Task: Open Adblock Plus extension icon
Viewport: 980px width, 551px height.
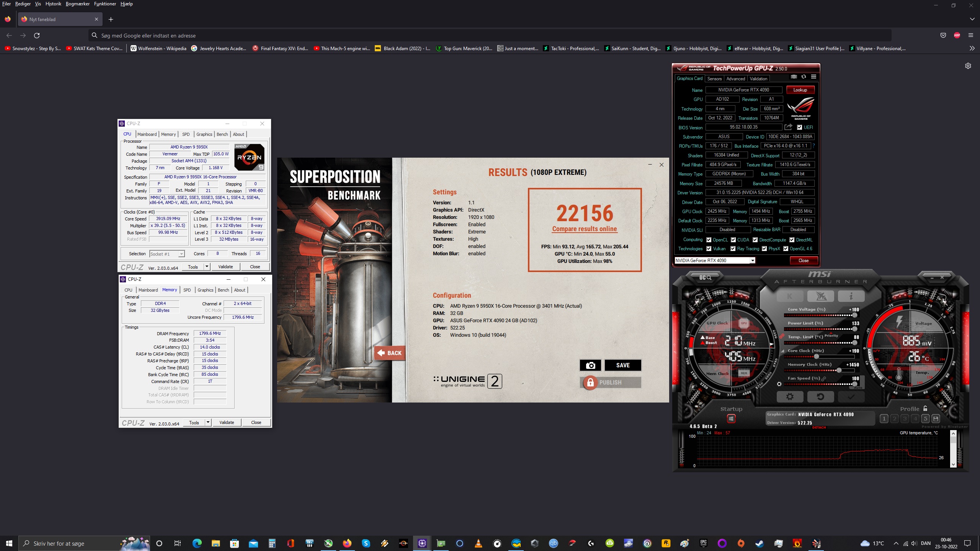Action: [x=957, y=35]
